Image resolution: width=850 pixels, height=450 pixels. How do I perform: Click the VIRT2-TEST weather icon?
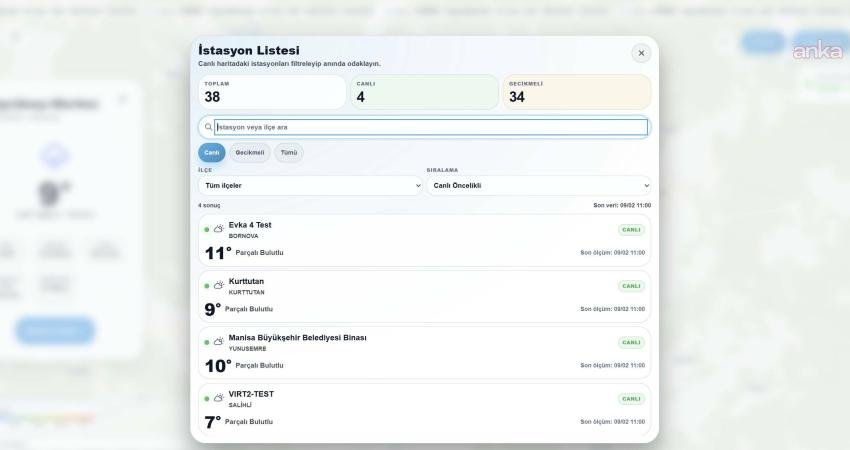pos(218,398)
